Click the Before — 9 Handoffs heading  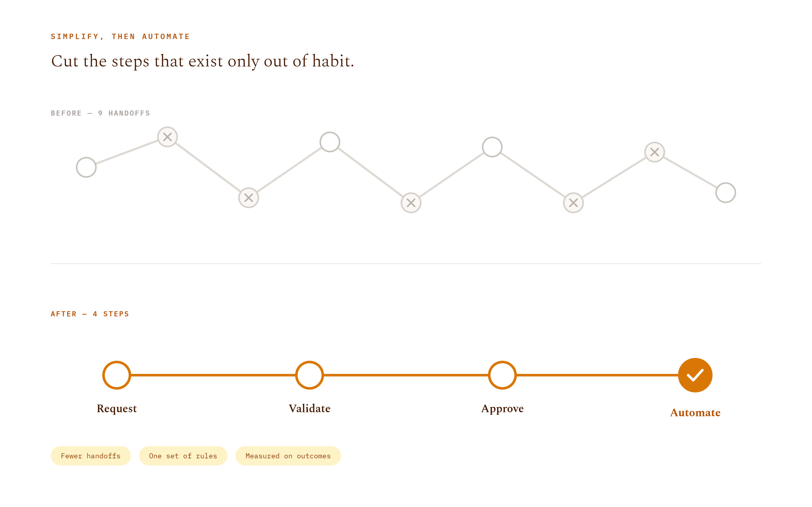[100, 113]
